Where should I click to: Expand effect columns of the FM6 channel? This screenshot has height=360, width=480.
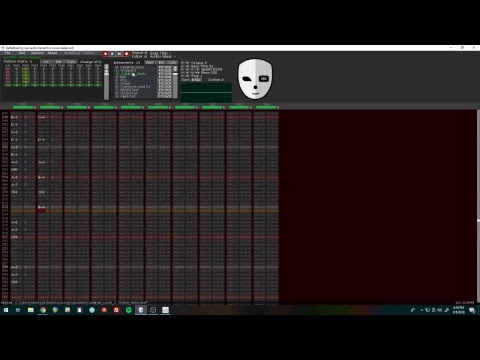pos(170,107)
